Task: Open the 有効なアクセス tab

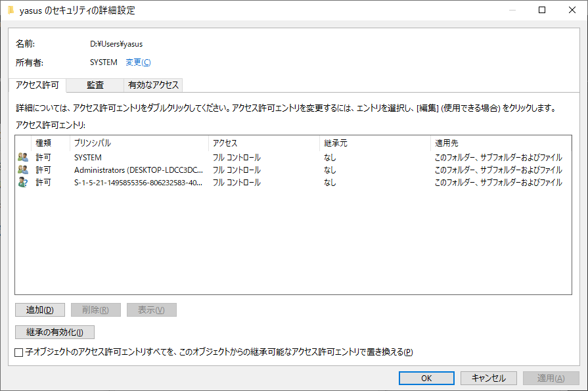Action: [x=153, y=85]
